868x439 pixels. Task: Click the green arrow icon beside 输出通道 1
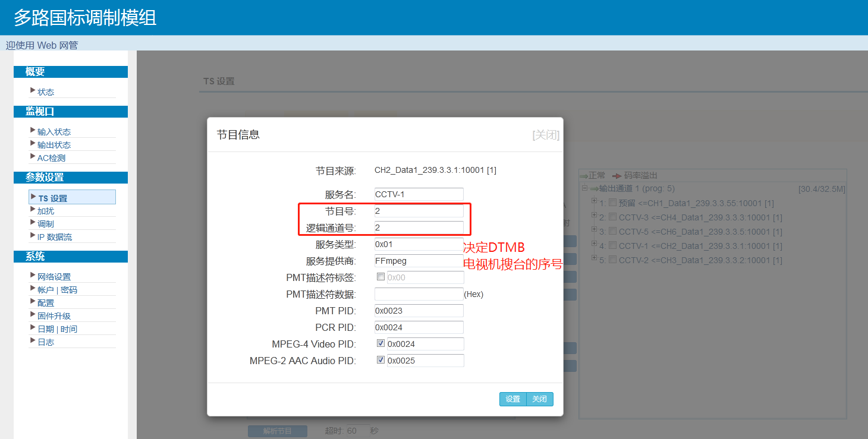594,189
